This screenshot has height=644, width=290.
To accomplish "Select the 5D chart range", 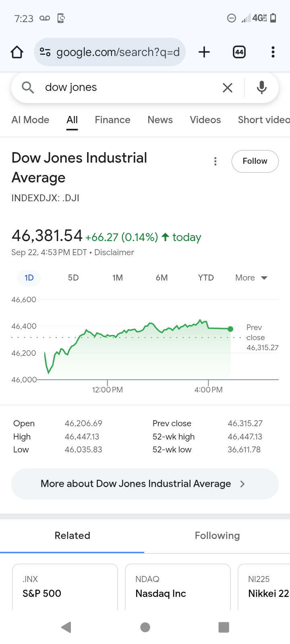I will (73, 278).
